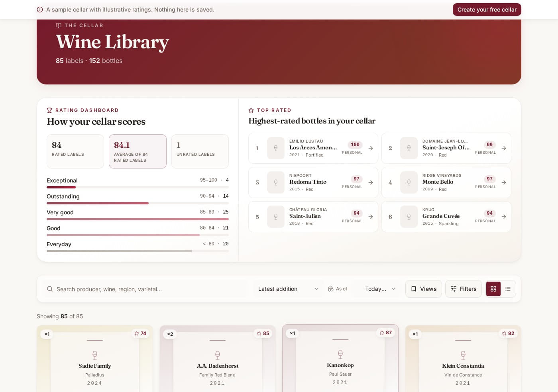Image resolution: width=558 pixels, height=392 pixels.
Task: Click the book icon beside THE CELLAR
Action: [x=59, y=25]
